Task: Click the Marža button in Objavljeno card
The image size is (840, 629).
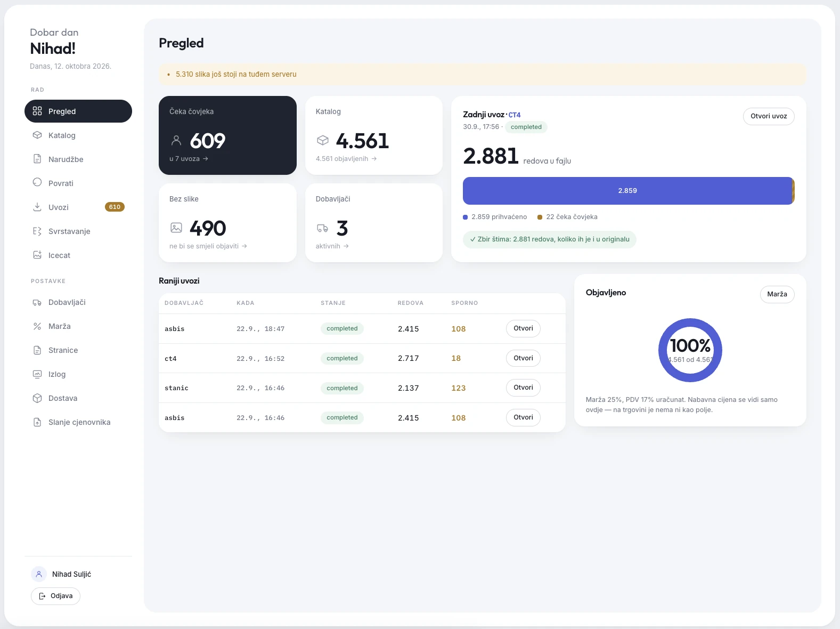Action: click(x=777, y=294)
